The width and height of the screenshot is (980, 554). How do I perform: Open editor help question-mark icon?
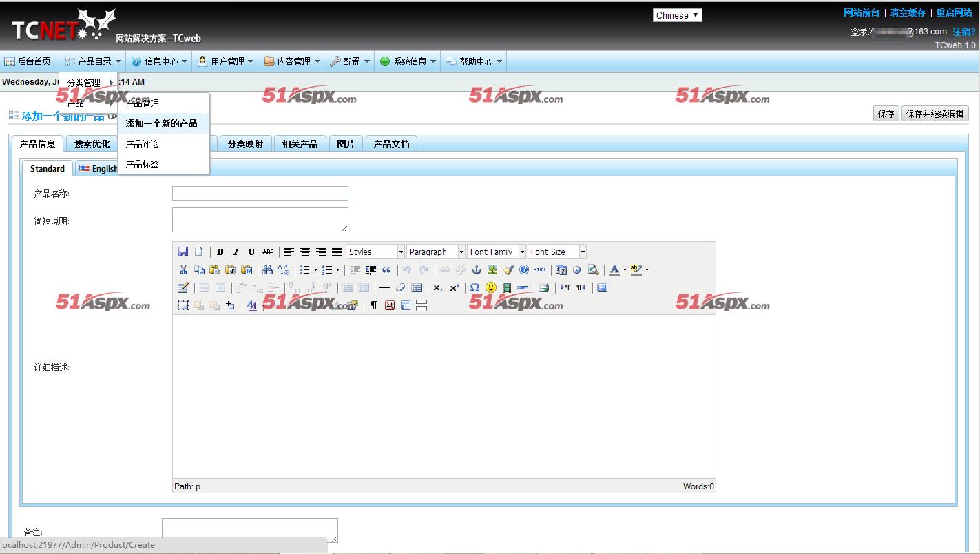coord(524,269)
